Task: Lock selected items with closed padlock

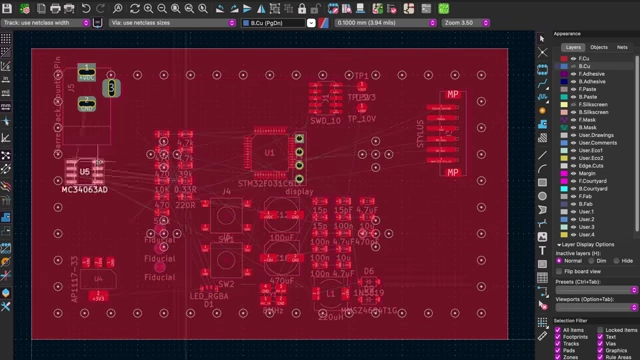Action: point(302,8)
